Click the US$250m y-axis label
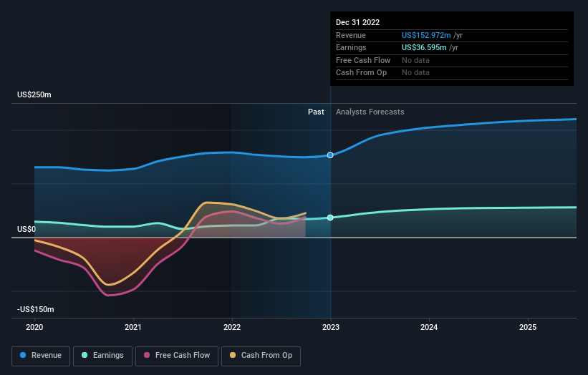Screen dimensions: 588x375 [x=34, y=94]
